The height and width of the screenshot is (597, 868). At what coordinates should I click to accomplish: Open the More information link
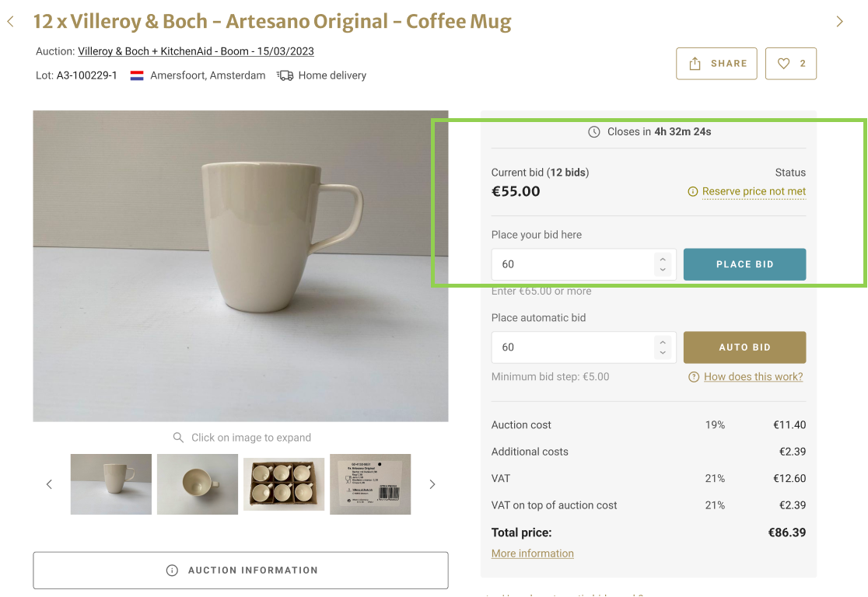point(533,553)
